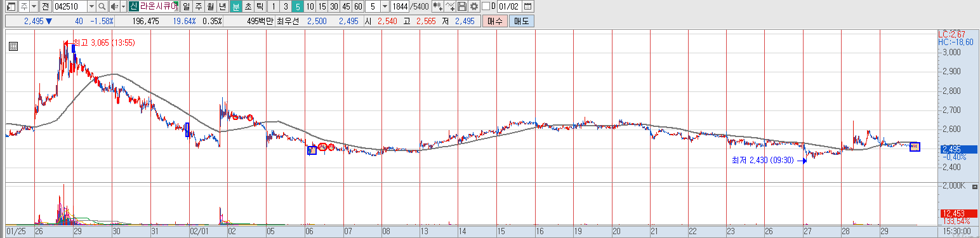This screenshot has width=980, height=238.
Task: Open the calendar date picker icon
Action: point(528,6)
